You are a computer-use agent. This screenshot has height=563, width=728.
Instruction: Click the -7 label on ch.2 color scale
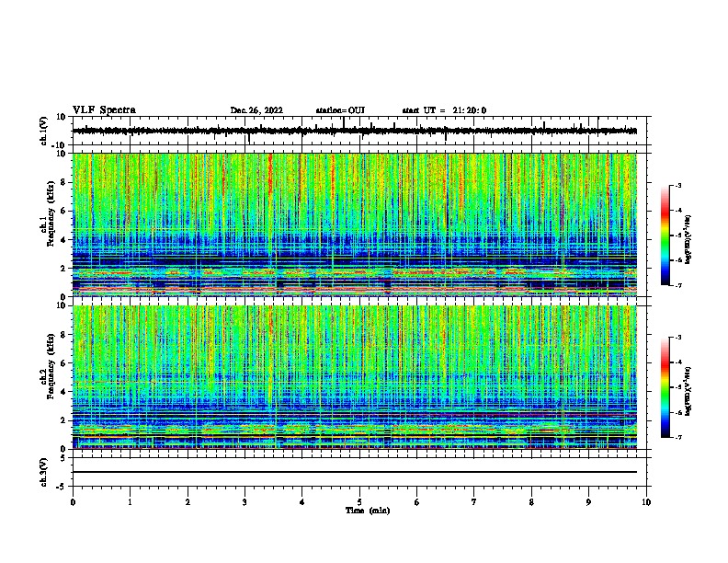pos(677,437)
